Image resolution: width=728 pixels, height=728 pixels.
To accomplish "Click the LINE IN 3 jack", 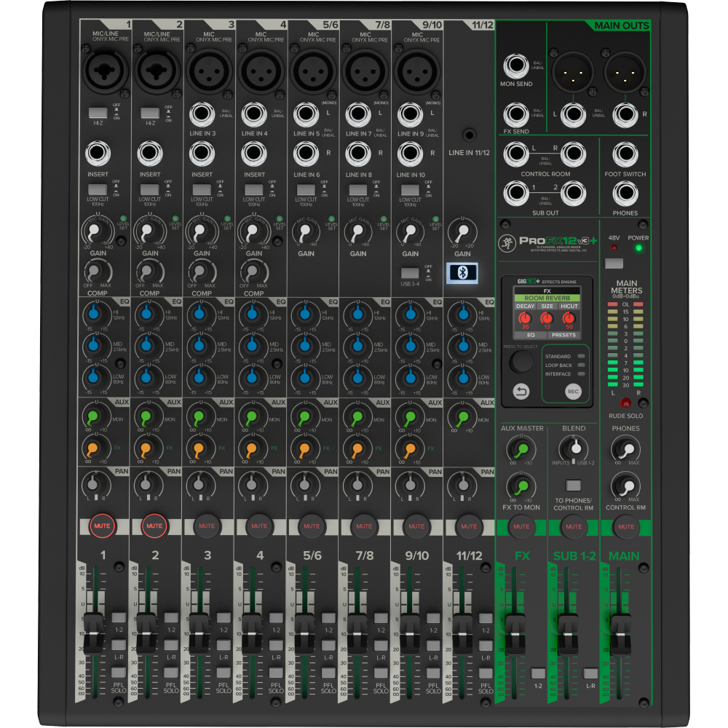I will (202, 114).
